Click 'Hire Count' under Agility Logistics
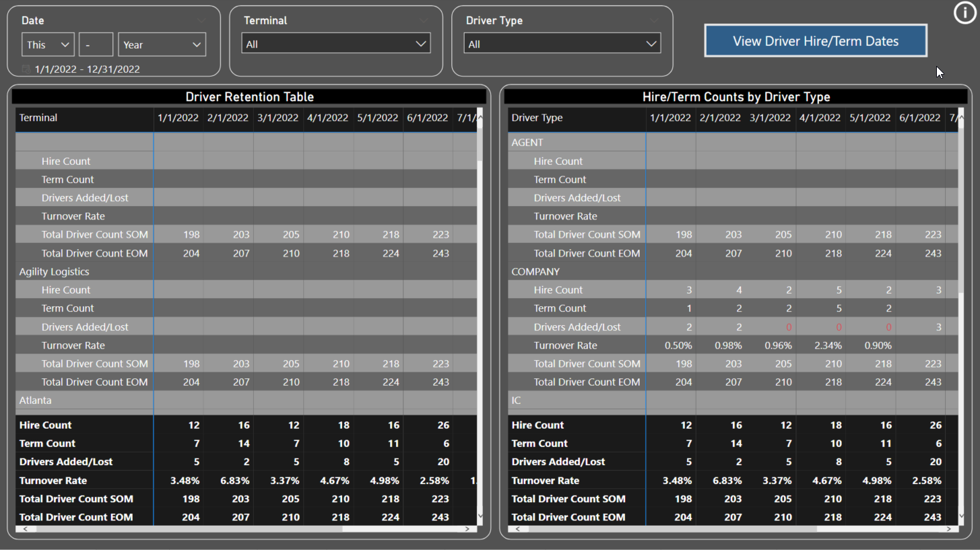Viewport: 980px width, 550px height. 66,289
